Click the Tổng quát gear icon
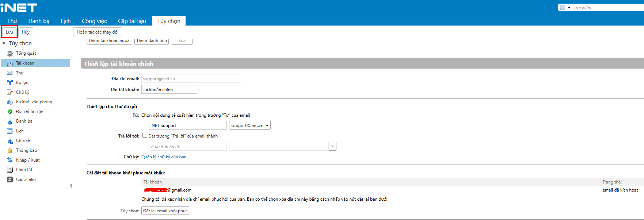Image resolution: width=644 pixels, height=220 pixels. coord(10,54)
